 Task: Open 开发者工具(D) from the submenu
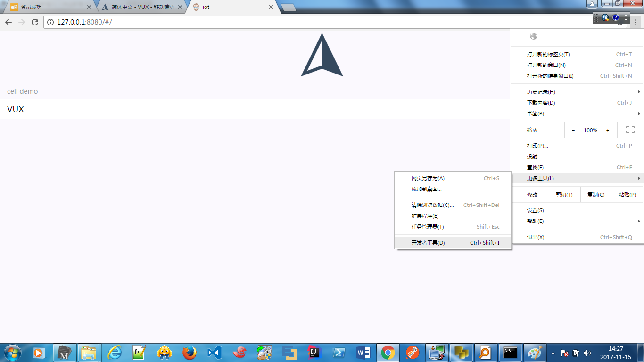click(453, 243)
